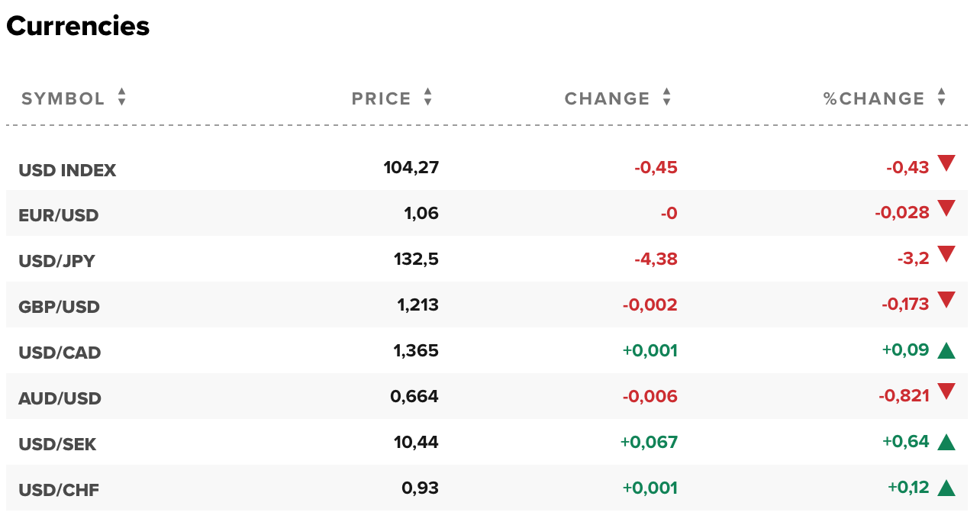This screenshot has height=522, width=980.
Task: Click red down triangle on AUD/USD row
Action: click(x=946, y=391)
